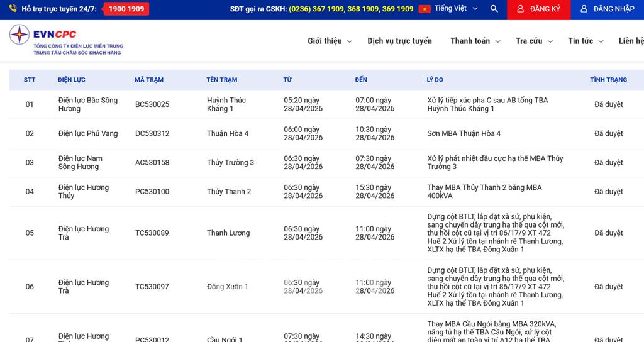The width and height of the screenshot is (644, 342).
Task: Click the ĐIỆN LỰC column header
Action: coord(72,80)
